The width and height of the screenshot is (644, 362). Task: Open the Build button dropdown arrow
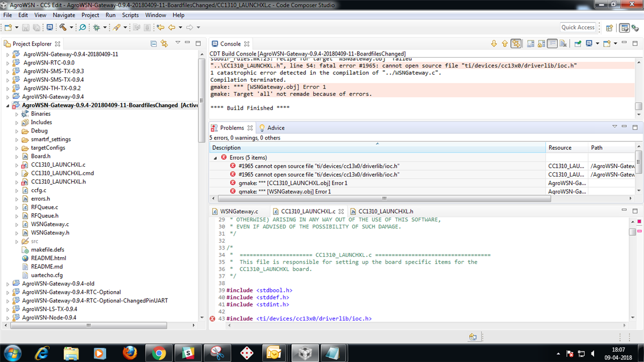pyautogui.click(x=71, y=27)
